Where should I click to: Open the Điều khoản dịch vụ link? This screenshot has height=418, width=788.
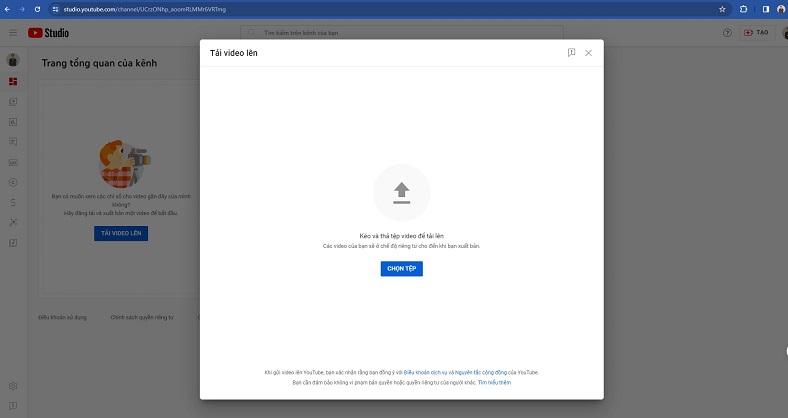[425, 373]
